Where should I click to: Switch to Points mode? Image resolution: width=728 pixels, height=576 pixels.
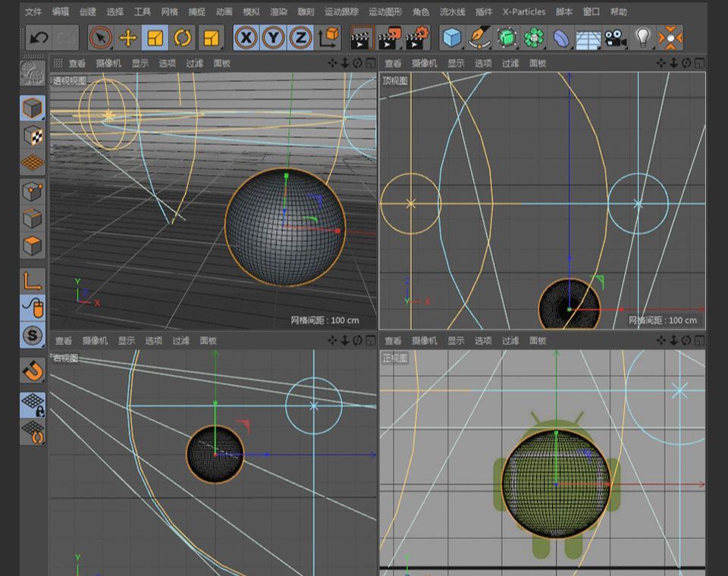[x=33, y=191]
